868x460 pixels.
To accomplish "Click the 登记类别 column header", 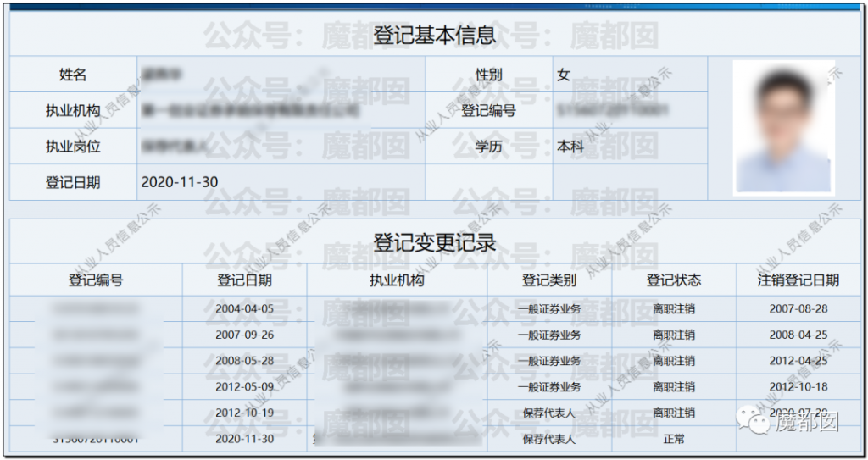I will coord(549,280).
